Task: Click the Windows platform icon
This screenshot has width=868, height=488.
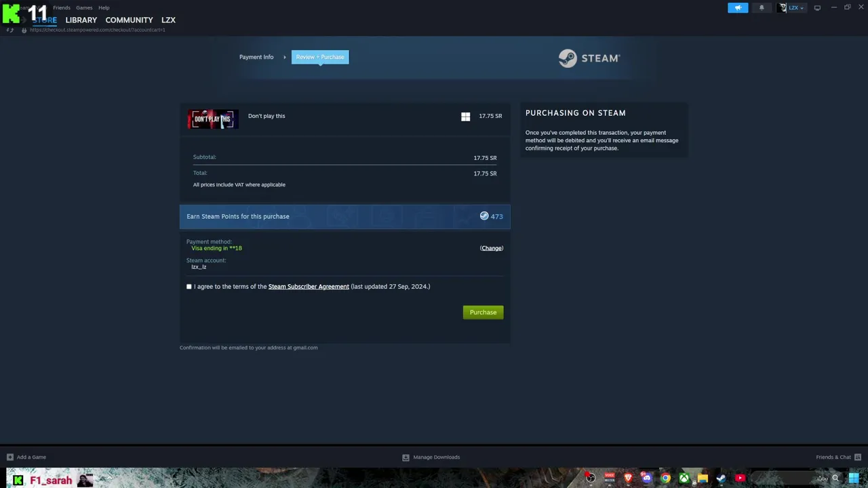Action: [466, 117]
